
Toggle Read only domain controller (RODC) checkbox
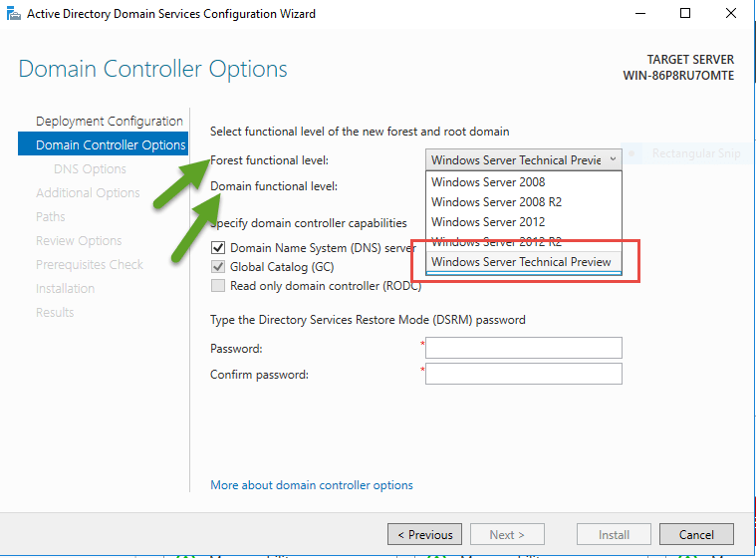(218, 286)
